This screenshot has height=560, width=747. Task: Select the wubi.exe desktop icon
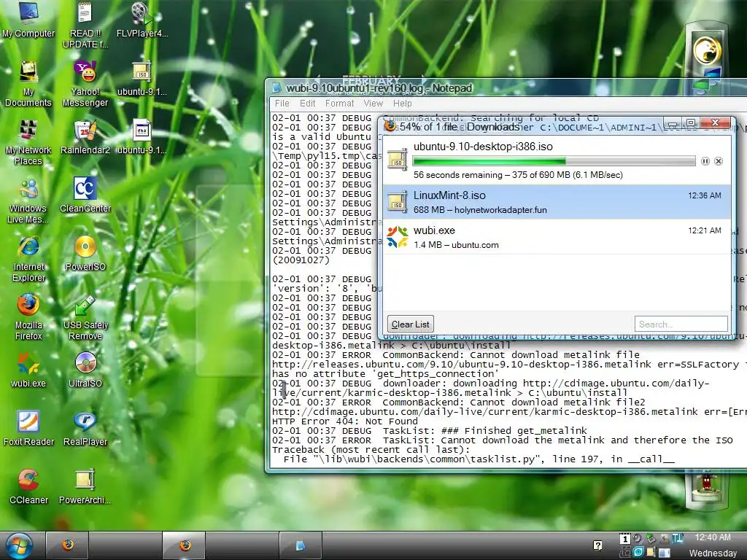tap(28, 370)
